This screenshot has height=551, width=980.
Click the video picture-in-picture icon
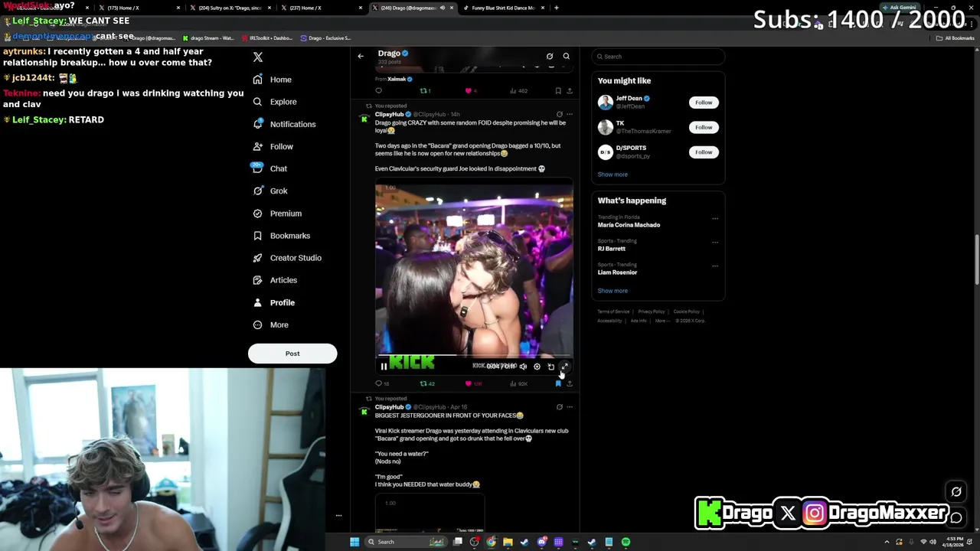(550, 367)
